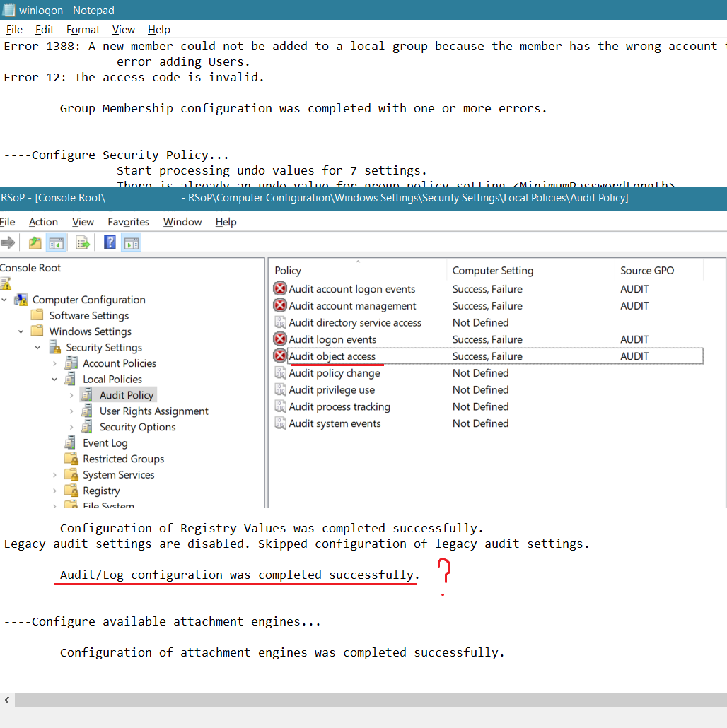Viewport: 727px width, 728px height.
Task: Open the Notepad Format menu
Action: [x=83, y=30]
